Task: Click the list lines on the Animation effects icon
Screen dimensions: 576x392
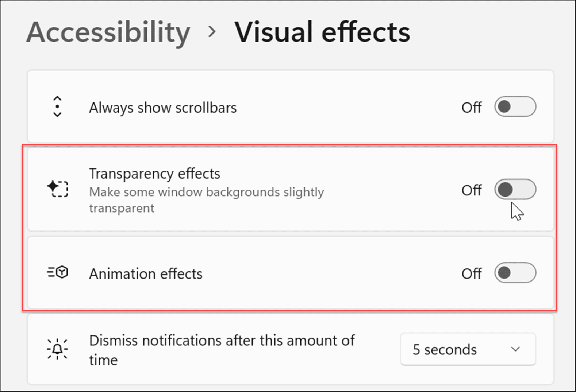Action: [x=51, y=273]
